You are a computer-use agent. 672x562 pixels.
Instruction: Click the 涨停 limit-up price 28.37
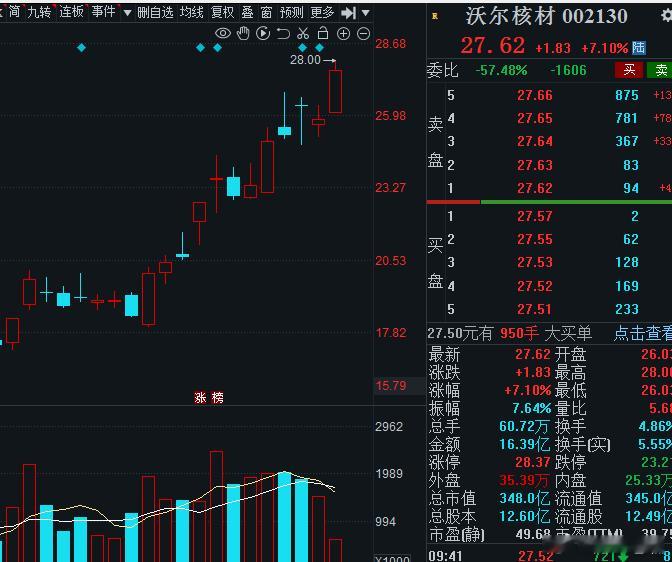tap(532, 462)
